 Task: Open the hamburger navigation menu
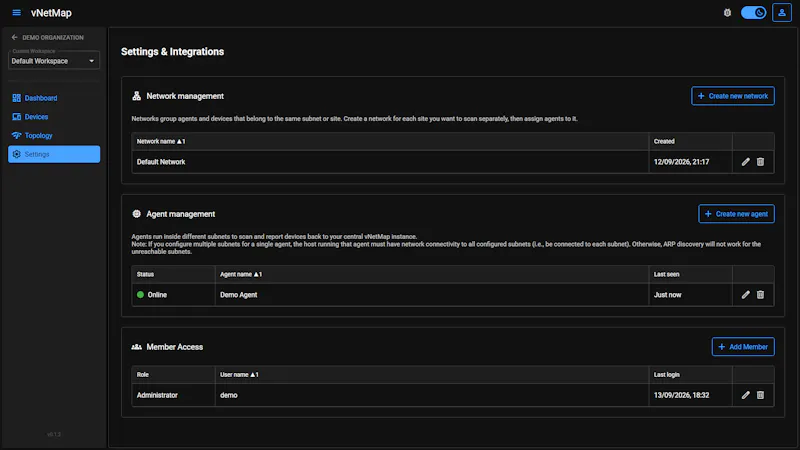(x=16, y=13)
